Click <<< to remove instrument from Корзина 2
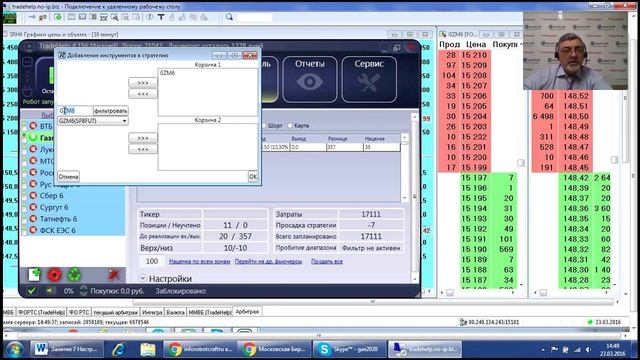This screenshot has height=360, width=640. click(x=142, y=149)
